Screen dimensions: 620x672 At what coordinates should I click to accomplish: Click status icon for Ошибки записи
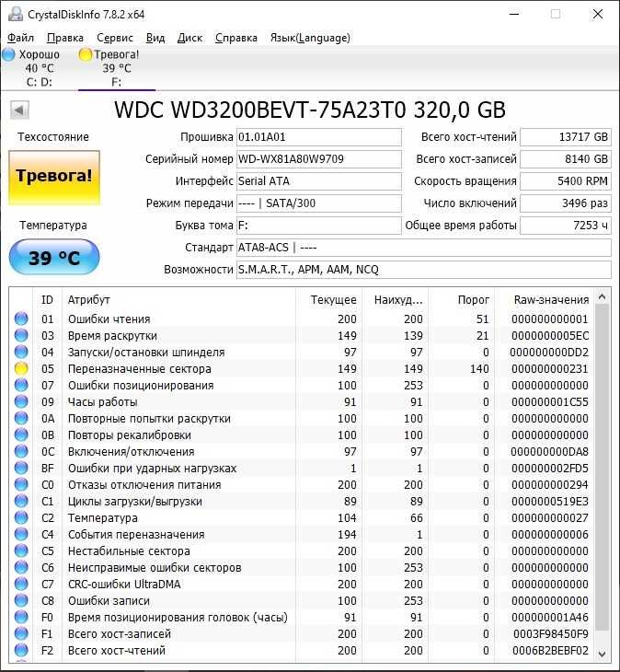pyautogui.click(x=21, y=600)
